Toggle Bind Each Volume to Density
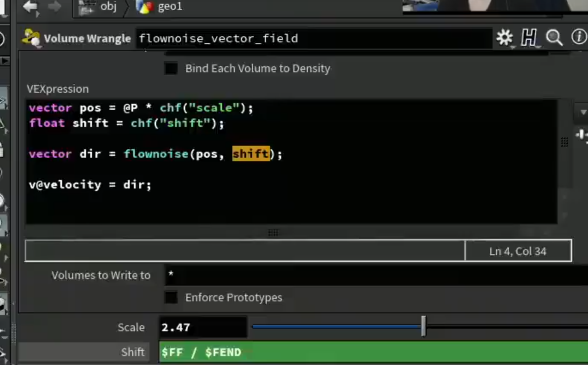Viewport: 588px width, 365px height. coord(171,68)
